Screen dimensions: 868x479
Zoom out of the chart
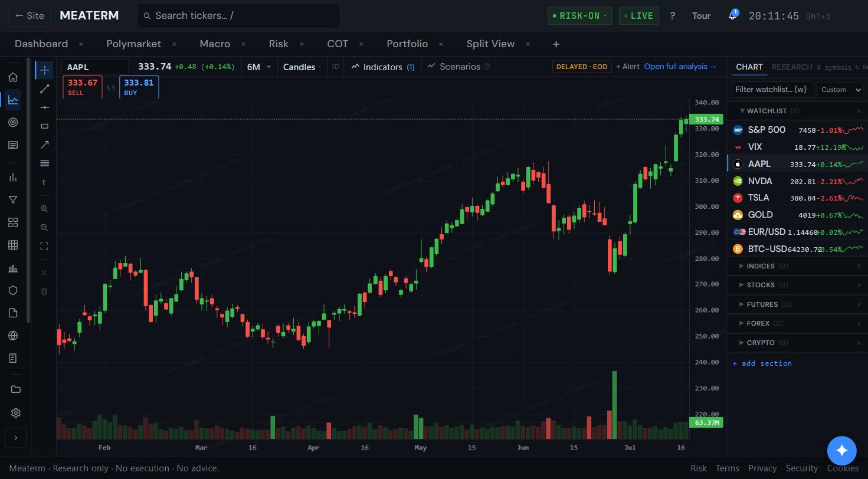[x=44, y=228]
